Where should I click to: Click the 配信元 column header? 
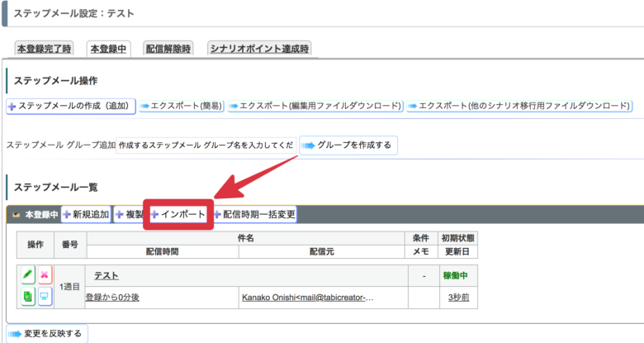(322, 252)
